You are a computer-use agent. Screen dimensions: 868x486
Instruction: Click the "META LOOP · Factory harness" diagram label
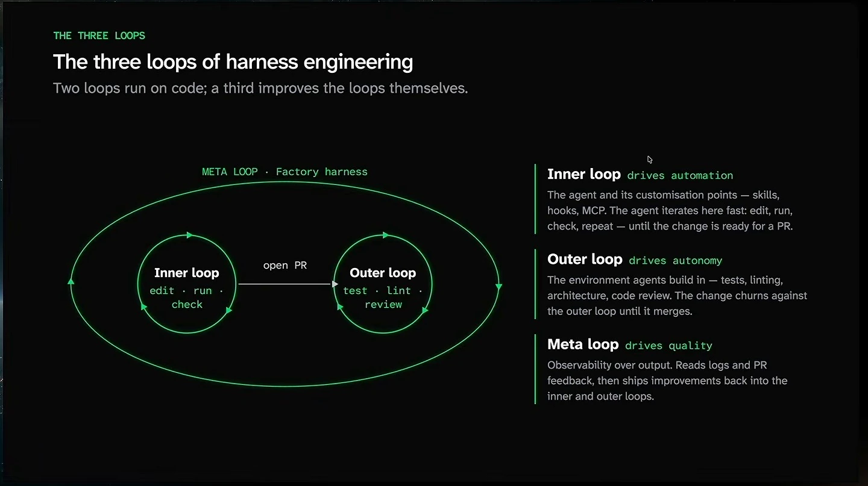click(x=285, y=172)
